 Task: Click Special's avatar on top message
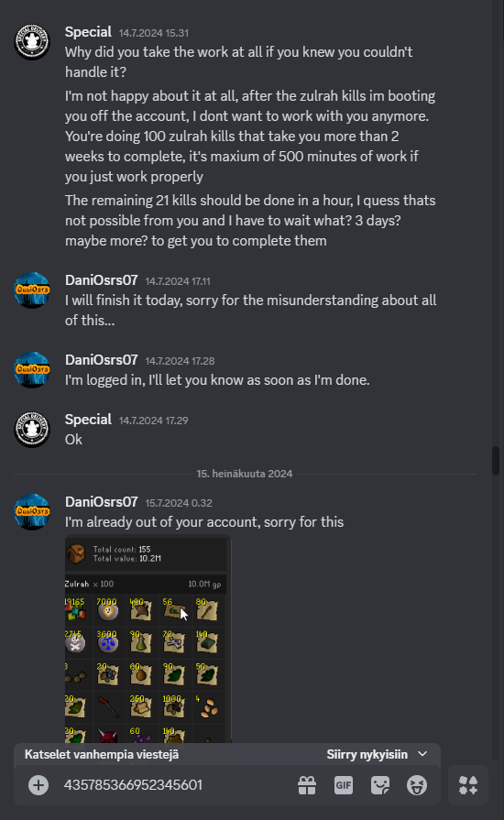click(x=32, y=42)
